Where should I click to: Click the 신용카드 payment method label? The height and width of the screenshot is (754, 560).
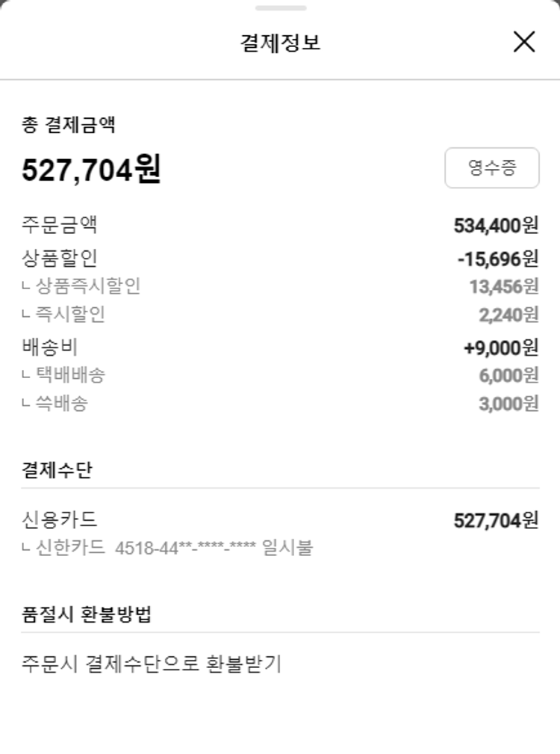[x=60, y=519]
